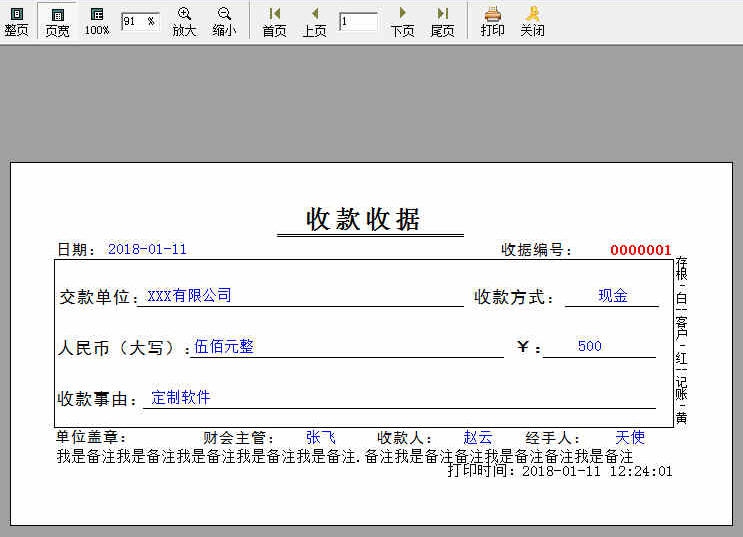Click the finance supervisor name 张飞
Viewport: 743px width, 537px height.
click(x=320, y=437)
